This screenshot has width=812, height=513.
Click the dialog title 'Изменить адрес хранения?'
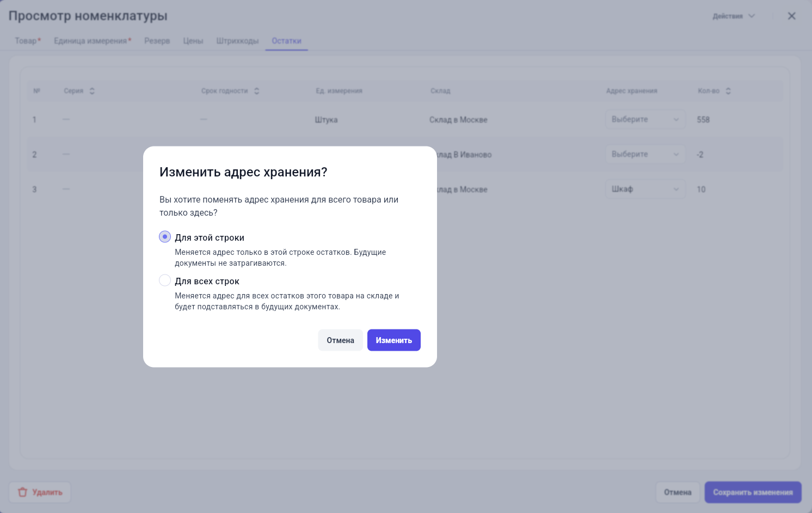(243, 172)
